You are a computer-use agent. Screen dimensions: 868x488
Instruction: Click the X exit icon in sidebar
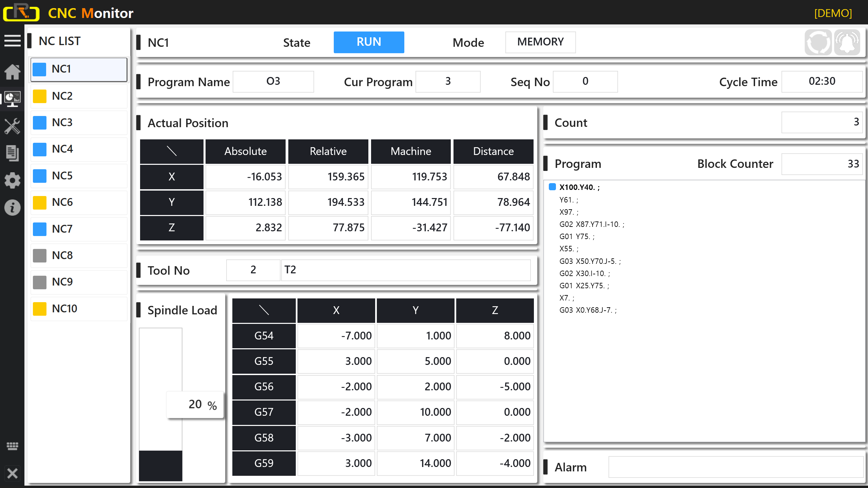tap(13, 473)
